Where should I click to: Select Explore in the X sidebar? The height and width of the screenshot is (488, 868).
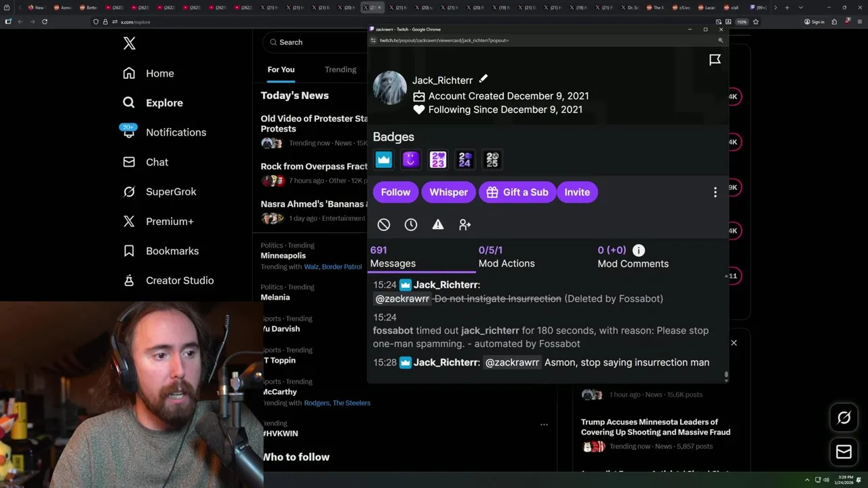153,103
